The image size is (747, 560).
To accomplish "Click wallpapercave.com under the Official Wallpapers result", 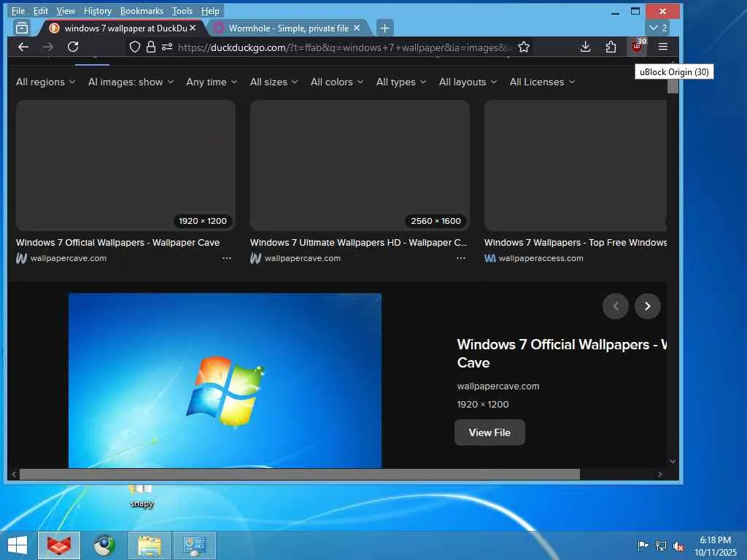I will (x=68, y=258).
